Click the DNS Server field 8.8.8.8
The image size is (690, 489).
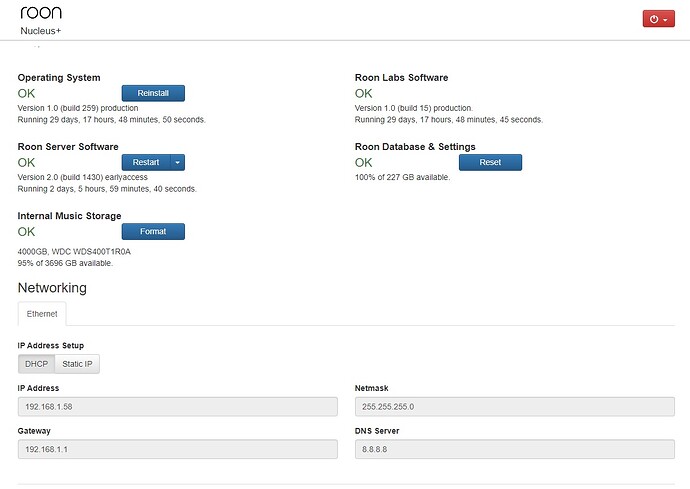point(514,449)
